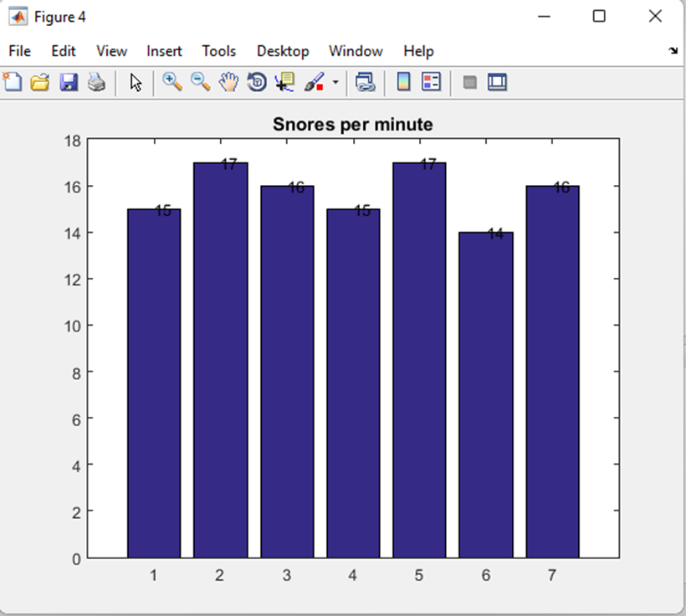Open the Insert menu
The width and height of the screenshot is (686, 616).
164,51
